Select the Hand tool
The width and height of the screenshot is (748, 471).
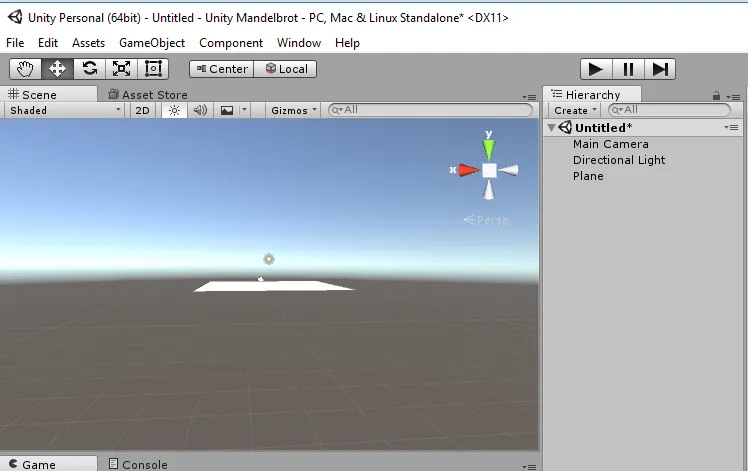point(25,69)
